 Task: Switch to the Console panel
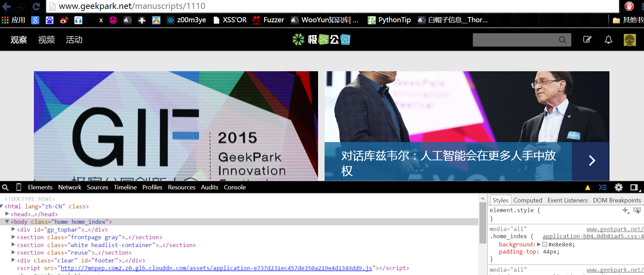click(235, 187)
